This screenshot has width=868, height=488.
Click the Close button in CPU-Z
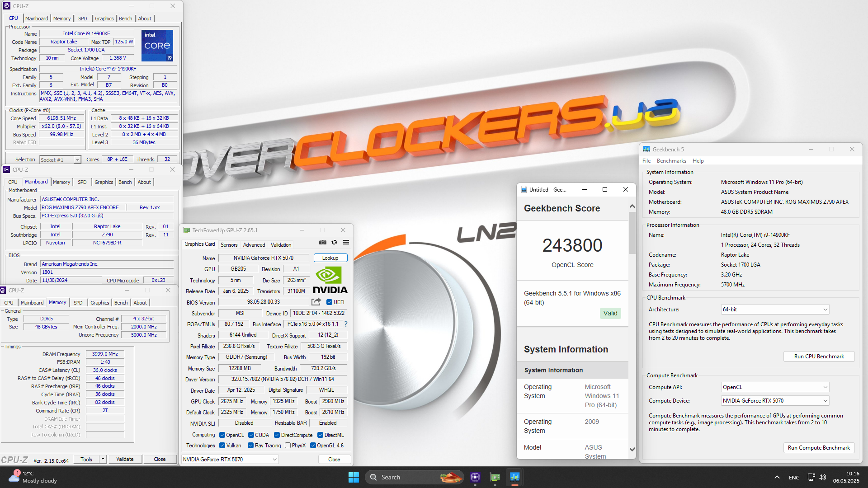click(160, 459)
